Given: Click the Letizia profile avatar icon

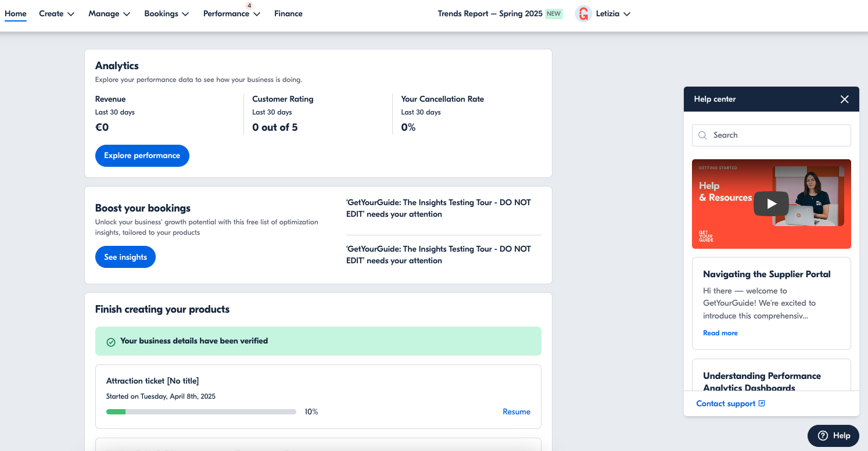Looking at the screenshot, I should point(583,14).
